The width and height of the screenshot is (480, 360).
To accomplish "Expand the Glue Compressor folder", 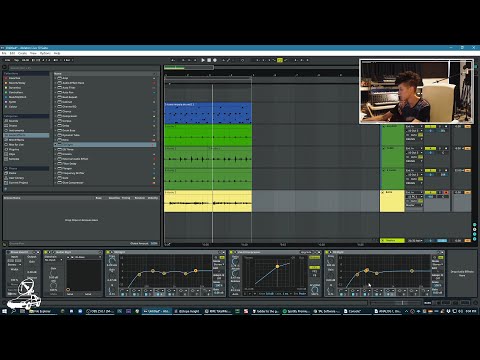I will pyautogui.click(x=55, y=183).
